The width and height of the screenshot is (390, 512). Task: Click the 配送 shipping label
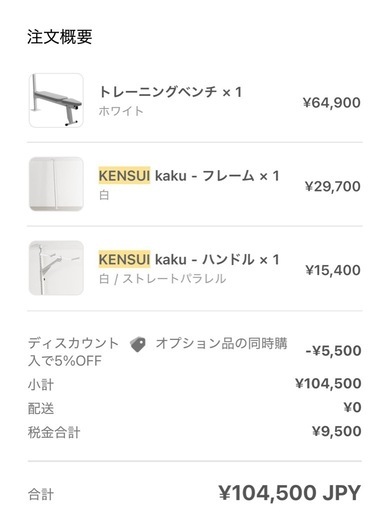41,409
